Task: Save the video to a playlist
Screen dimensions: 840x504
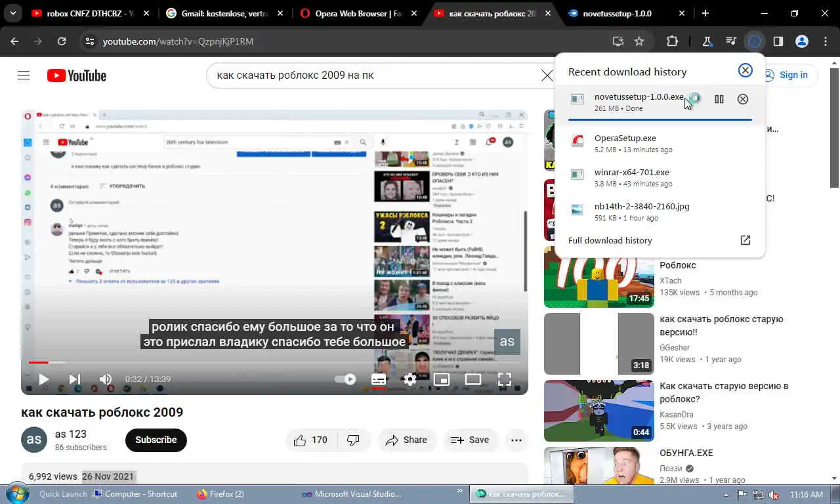Action: click(x=471, y=440)
